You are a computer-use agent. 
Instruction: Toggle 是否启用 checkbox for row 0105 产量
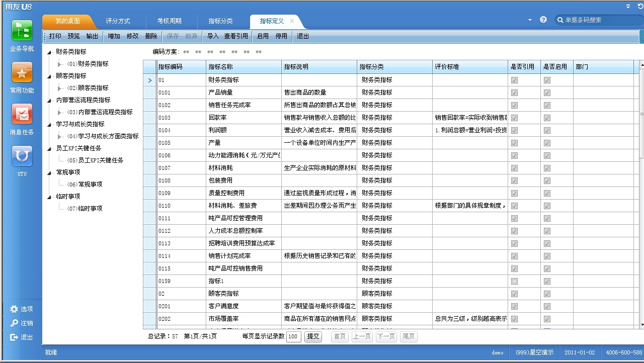547,143
